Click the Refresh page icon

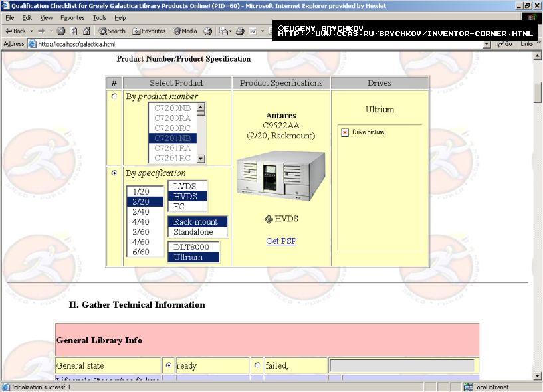[73, 31]
